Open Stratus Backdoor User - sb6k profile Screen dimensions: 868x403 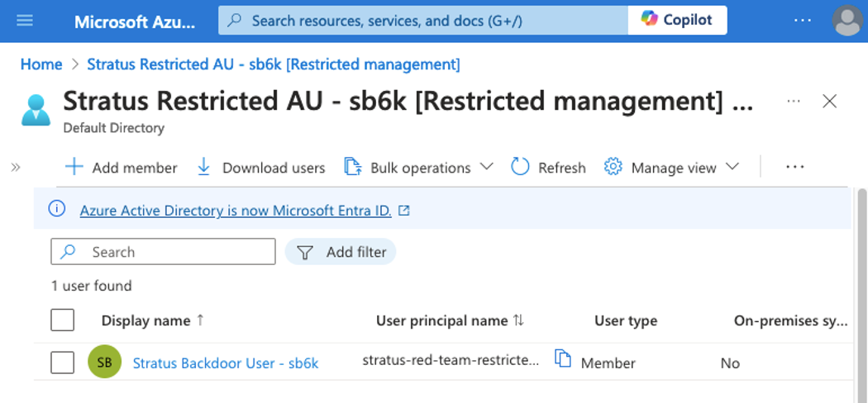(x=226, y=363)
